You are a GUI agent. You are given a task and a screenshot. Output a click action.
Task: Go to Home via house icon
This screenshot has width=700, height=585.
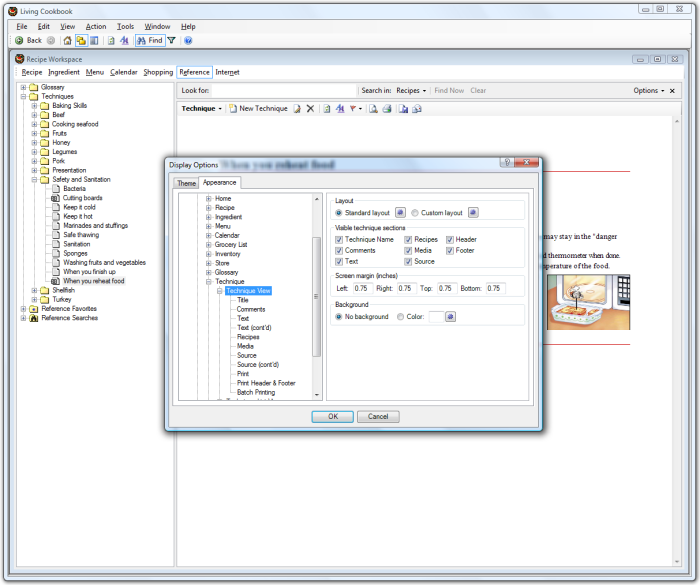67,41
